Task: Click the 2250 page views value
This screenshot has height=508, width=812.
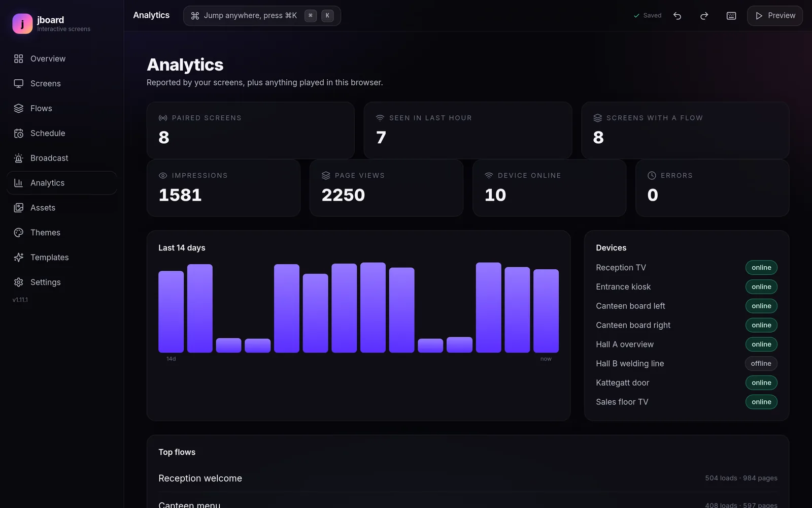Action: [343, 195]
